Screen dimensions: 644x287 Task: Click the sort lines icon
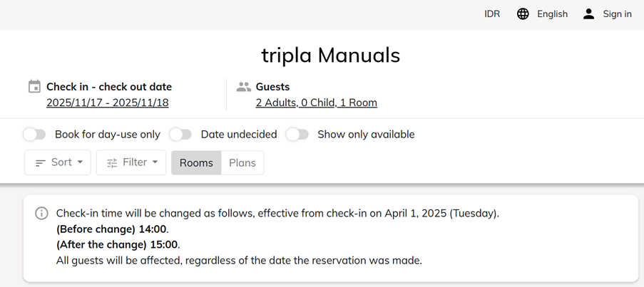point(41,163)
